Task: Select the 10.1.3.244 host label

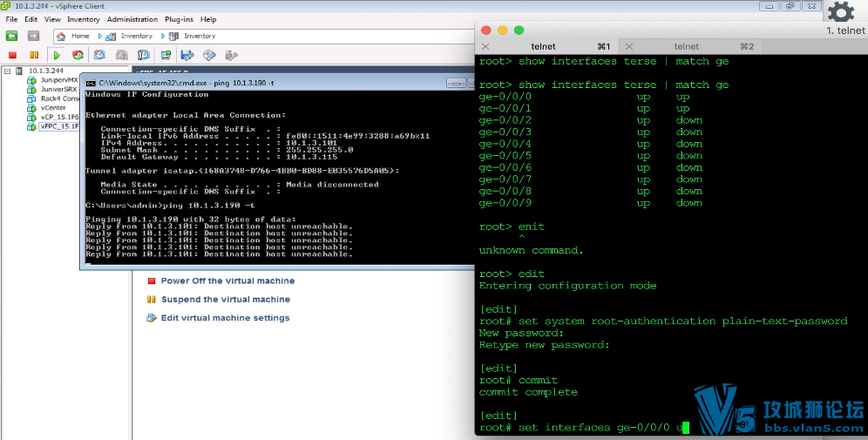Action: [46, 71]
